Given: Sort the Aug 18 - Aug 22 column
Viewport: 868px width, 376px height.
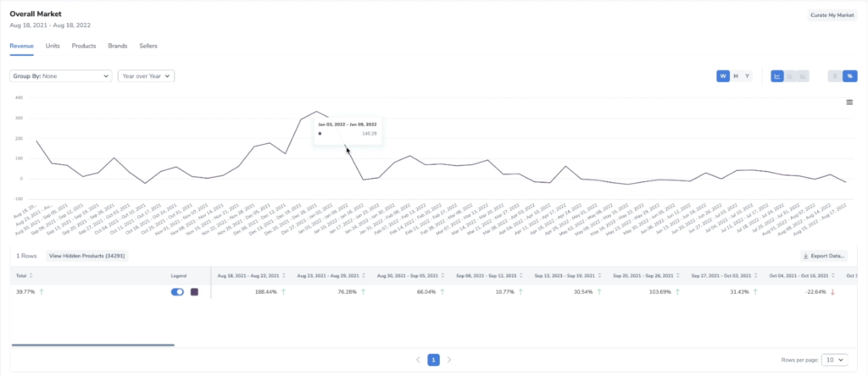Looking at the screenshot, I should click(283, 275).
